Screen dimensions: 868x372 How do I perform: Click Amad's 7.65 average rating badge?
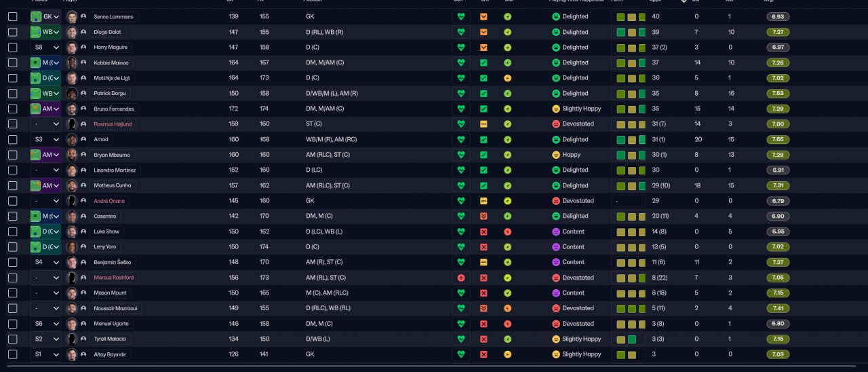778,139
